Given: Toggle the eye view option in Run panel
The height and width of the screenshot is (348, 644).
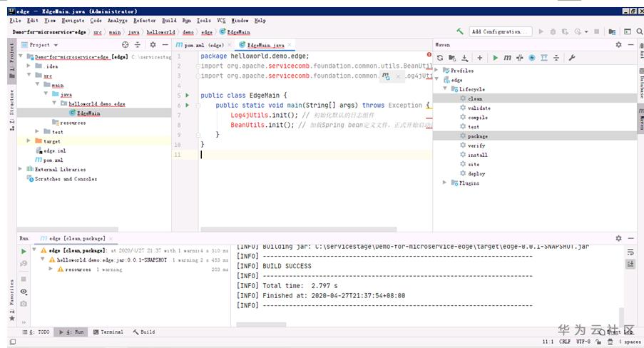Looking at the screenshot, I should 24,292.
